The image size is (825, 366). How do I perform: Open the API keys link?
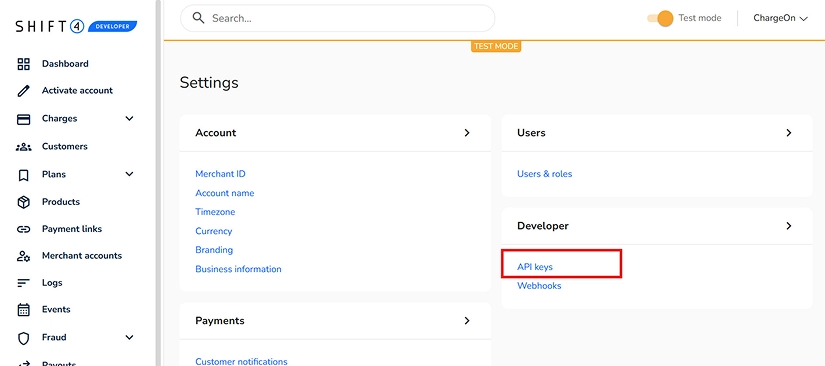point(535,267)
